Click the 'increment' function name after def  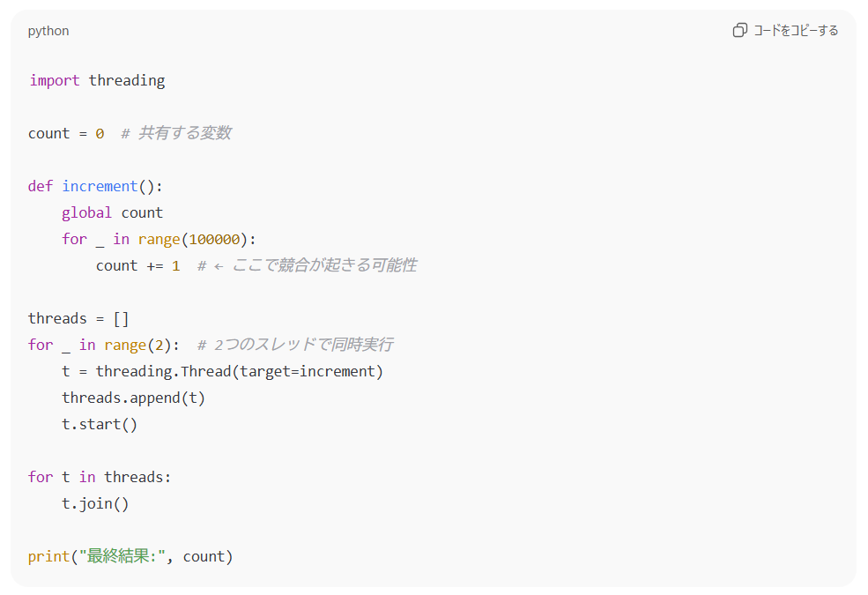tap(100, 186)
